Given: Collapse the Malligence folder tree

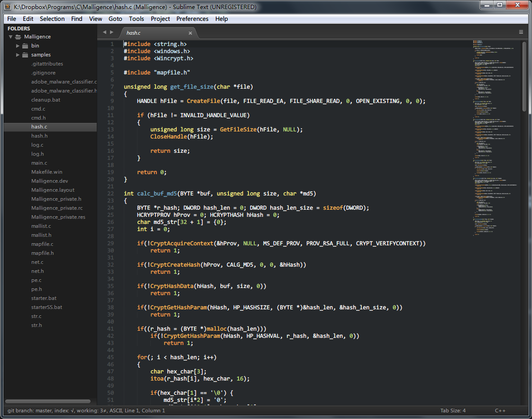Looking at the screenshot, I should [10, 37].
